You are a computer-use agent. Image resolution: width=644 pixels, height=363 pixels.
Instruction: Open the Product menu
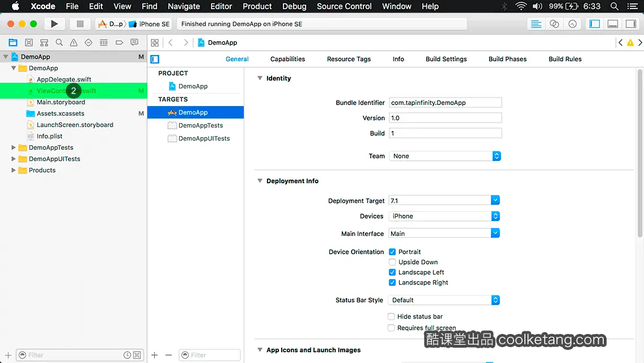tap(257, 6)
